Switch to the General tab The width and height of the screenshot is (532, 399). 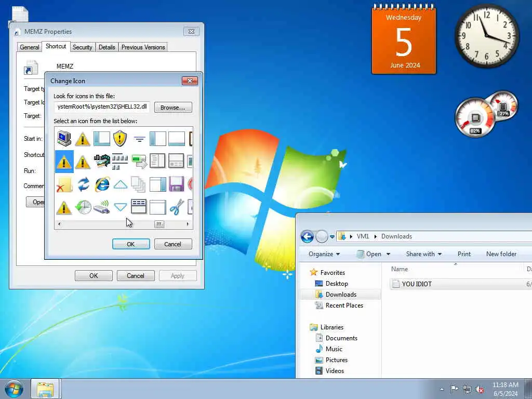(x=30, y=47)
